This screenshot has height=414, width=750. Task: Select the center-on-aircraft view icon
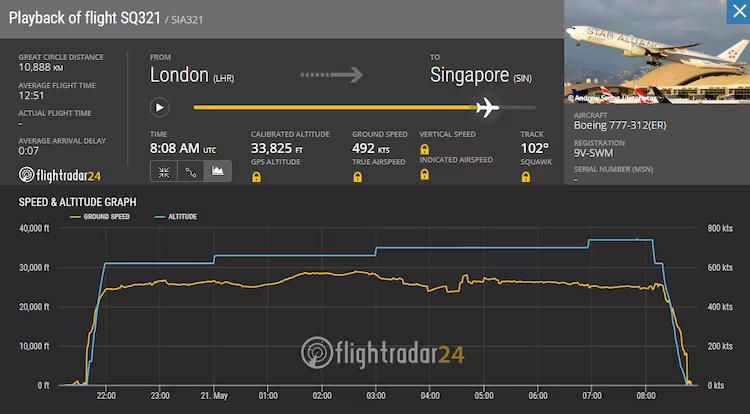point(163,172)
